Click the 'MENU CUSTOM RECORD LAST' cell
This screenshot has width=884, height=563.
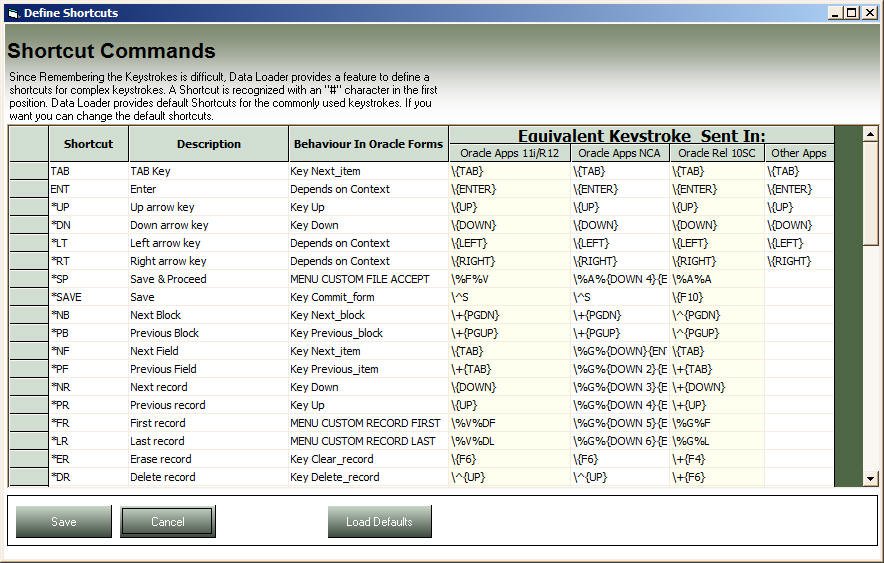click(369, 442)
